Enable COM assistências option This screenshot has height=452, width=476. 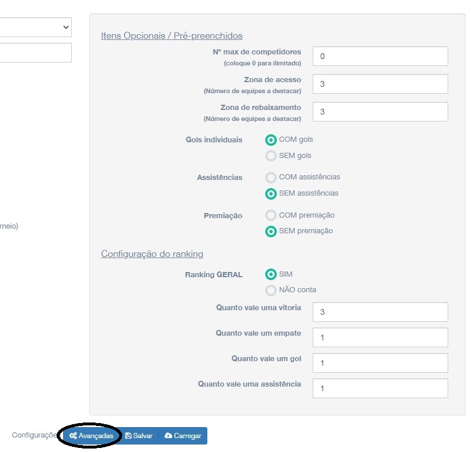click(270, 177)
